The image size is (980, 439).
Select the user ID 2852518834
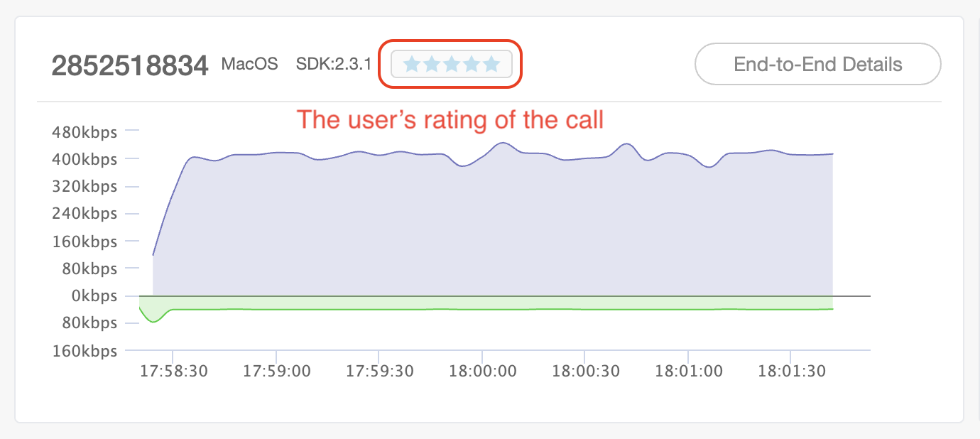tap(130, 65)
